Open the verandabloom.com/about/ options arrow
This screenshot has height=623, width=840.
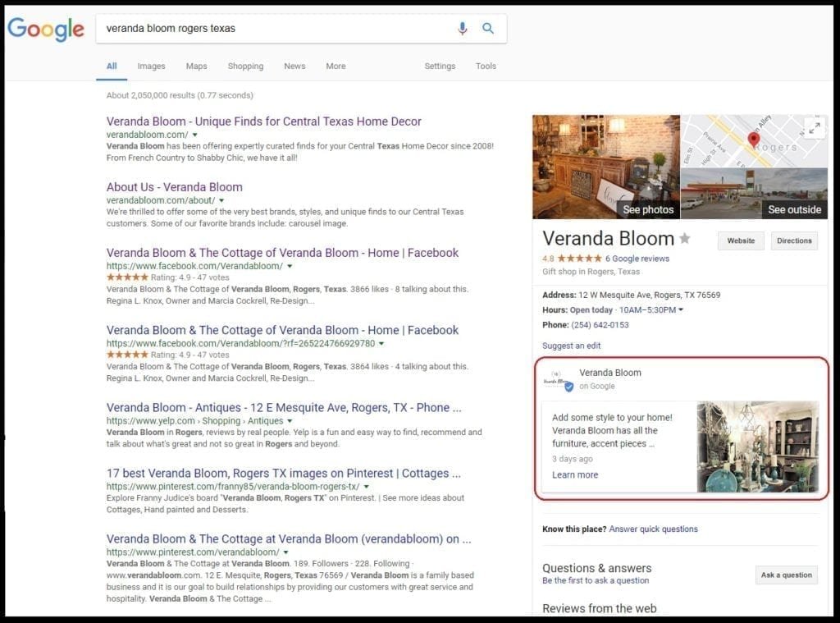(x=221, y=200)
